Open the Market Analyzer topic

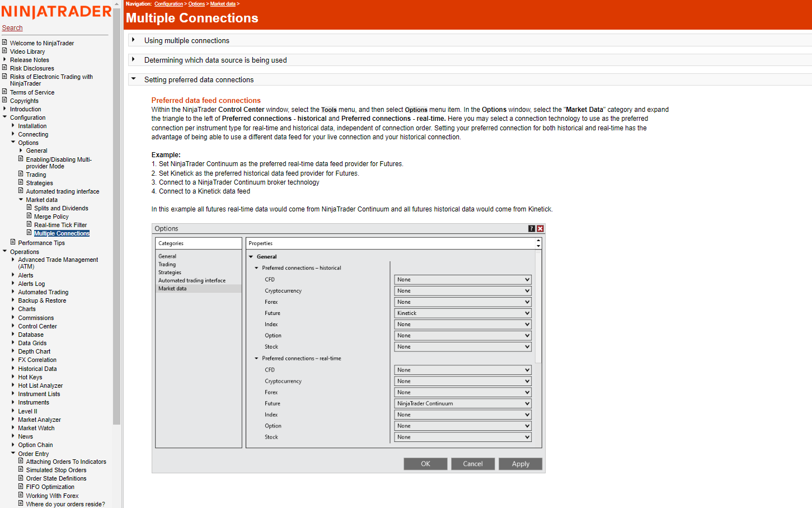coord(39,420)
